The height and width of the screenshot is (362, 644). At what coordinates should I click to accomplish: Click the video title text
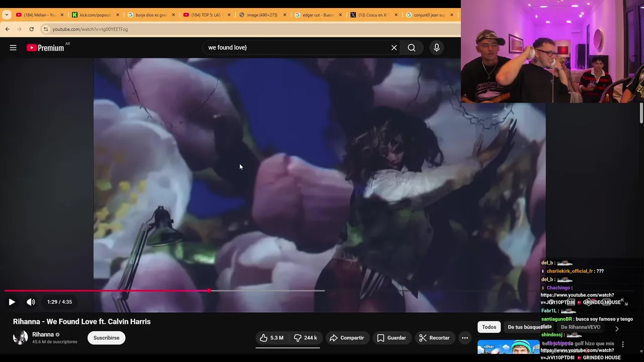[x=82, y=322]
